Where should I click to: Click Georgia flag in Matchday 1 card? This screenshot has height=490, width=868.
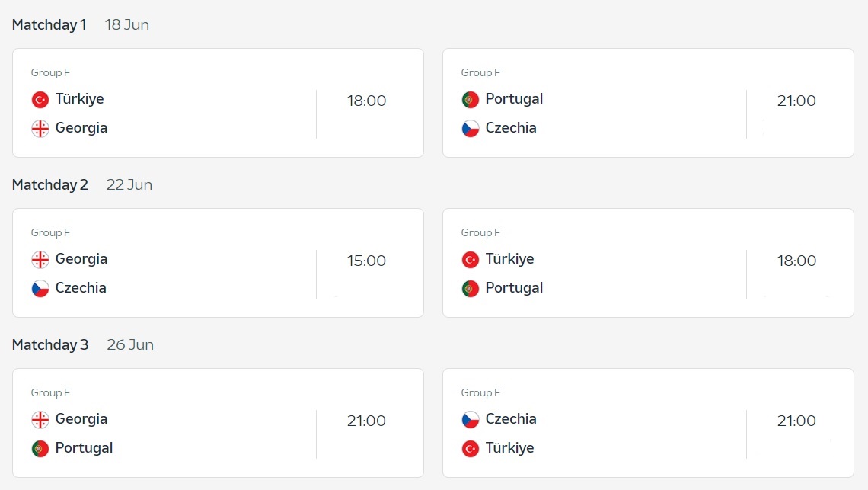pos(40,129)
